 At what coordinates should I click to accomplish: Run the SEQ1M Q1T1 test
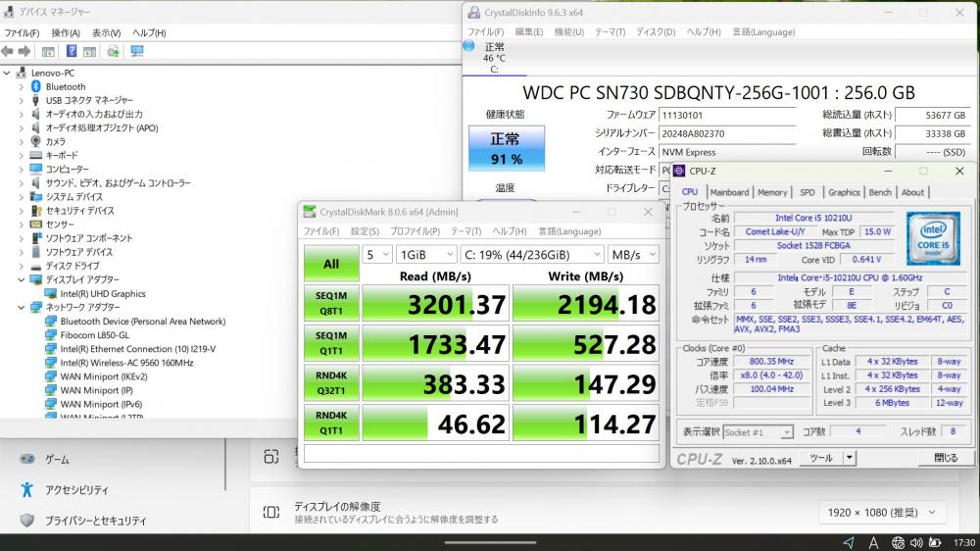(331, 343)
